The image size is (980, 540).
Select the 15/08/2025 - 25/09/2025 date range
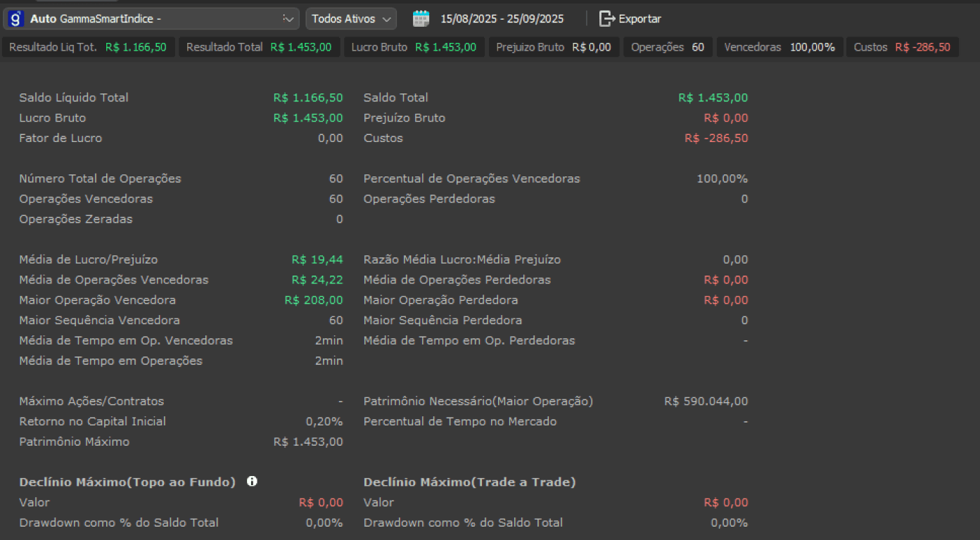tap(502, 19)
